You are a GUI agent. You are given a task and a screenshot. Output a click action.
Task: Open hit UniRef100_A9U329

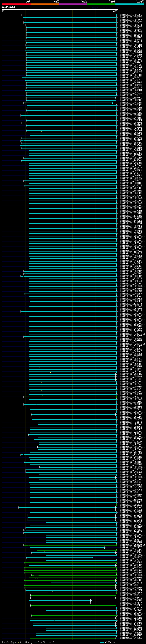tap(131, 17)
